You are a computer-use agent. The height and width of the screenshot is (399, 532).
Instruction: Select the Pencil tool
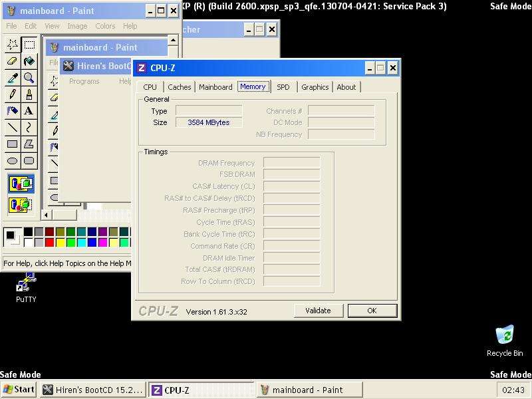(12, 94)
